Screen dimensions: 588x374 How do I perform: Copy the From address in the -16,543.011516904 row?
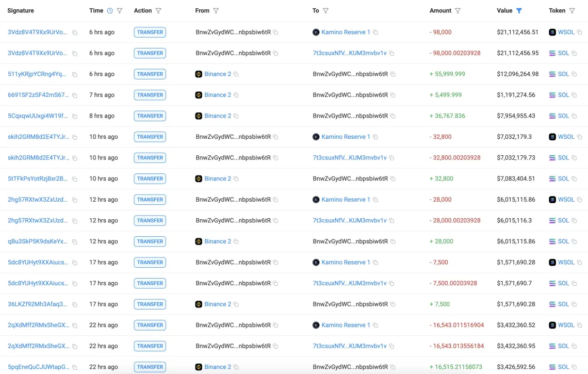click(276, 326)
